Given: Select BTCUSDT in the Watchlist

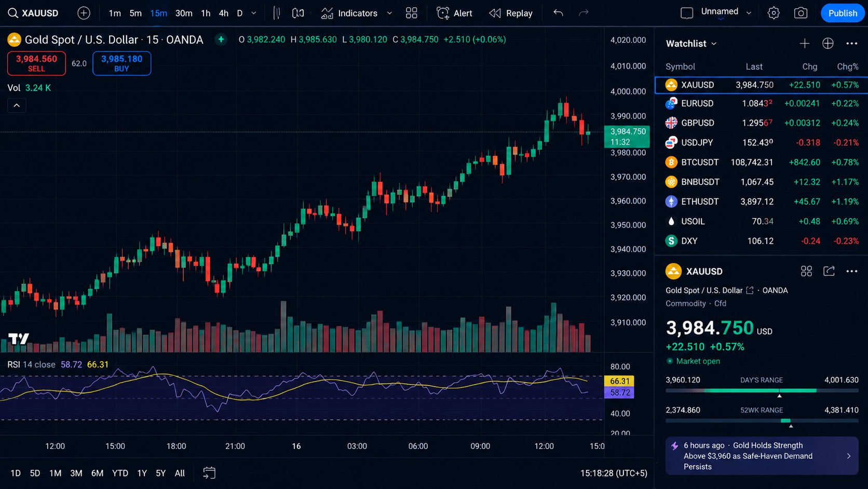Looking at the screenshot, I should (761, 162).
